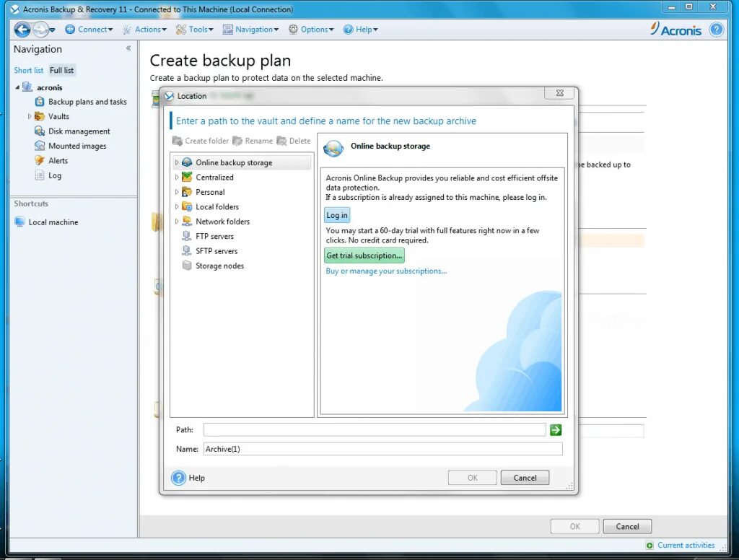Click the Mounted images icon

tap(40, 146)
